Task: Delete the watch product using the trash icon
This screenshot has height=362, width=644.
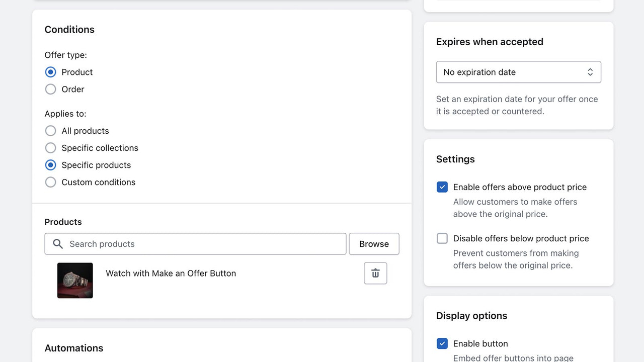Action: click(x=375, y=273)
